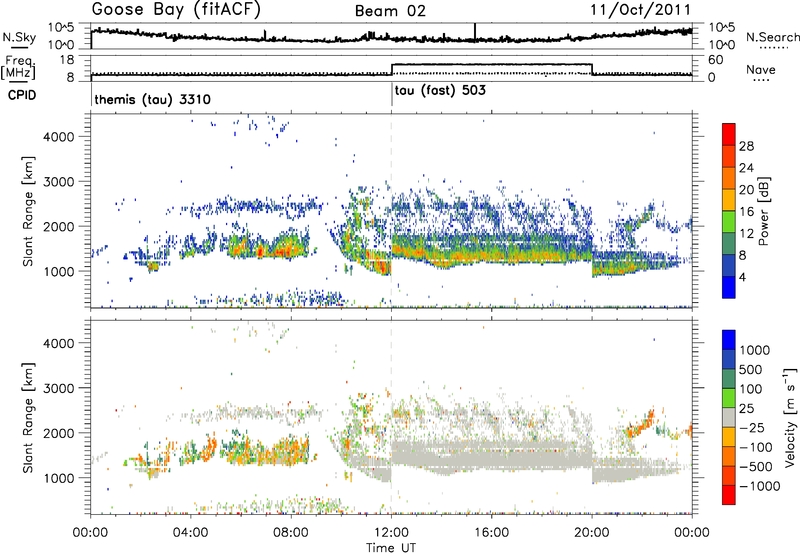Select the 'themis (tau) 3310' CPID text
Image resolution: width=800 pixels, height=554 pixels.
153,99
